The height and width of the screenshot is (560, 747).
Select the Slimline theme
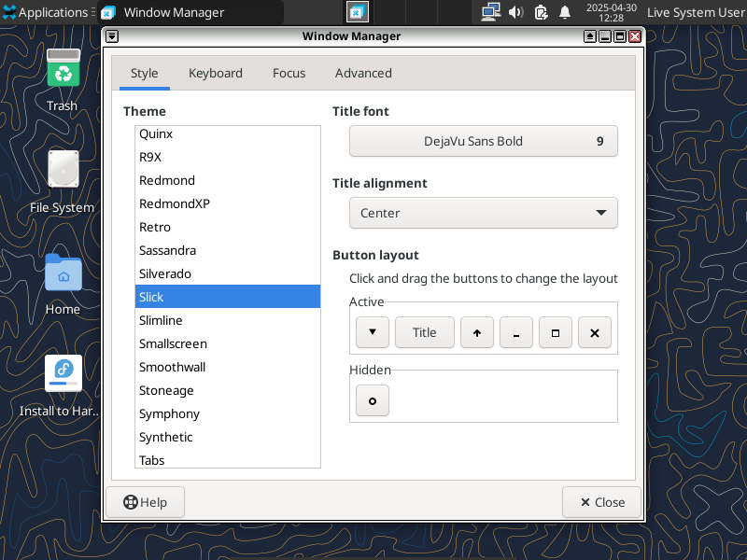(x=228, y=320)
